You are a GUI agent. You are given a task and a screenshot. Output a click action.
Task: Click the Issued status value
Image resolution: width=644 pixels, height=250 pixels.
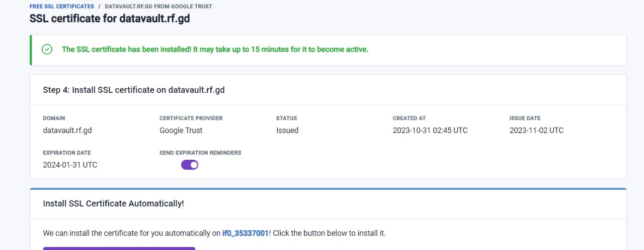click(287, 130)
